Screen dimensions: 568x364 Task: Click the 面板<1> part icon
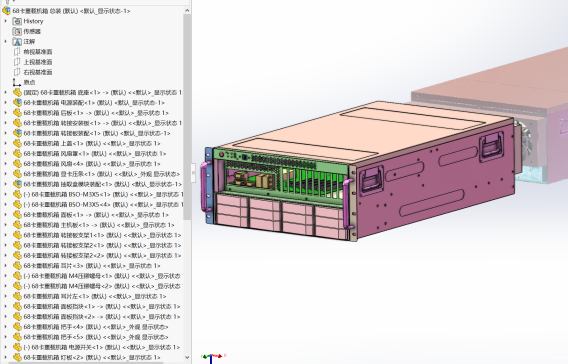click(17, 215)
